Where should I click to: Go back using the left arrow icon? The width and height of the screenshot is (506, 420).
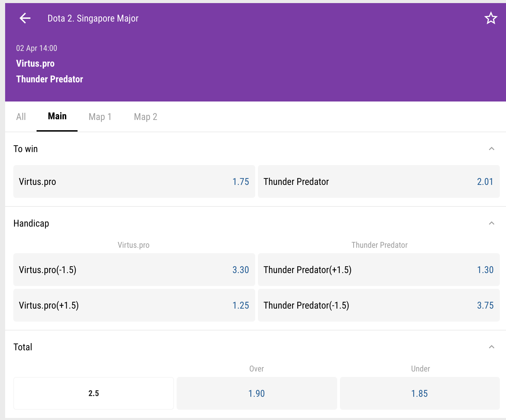[25, 18]
